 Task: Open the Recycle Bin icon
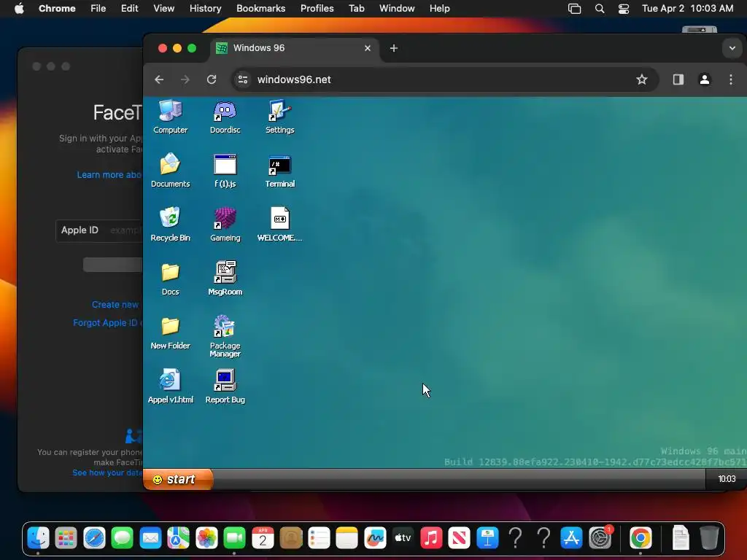170,224
